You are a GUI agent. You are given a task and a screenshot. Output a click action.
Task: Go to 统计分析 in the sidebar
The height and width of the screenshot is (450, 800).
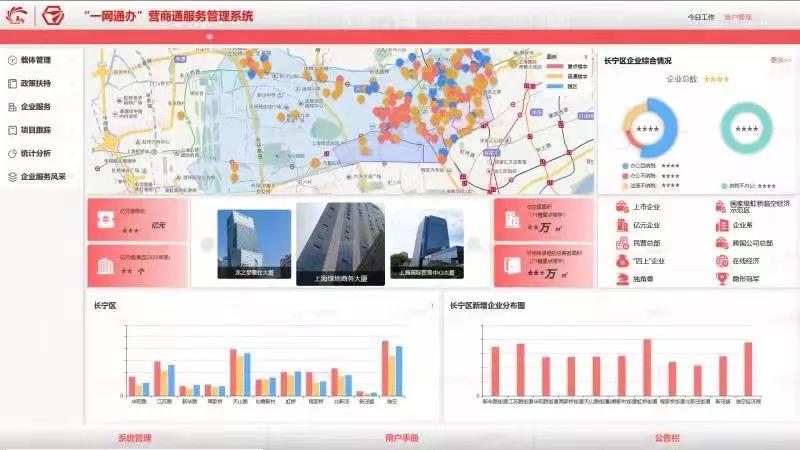pos(34,153)
